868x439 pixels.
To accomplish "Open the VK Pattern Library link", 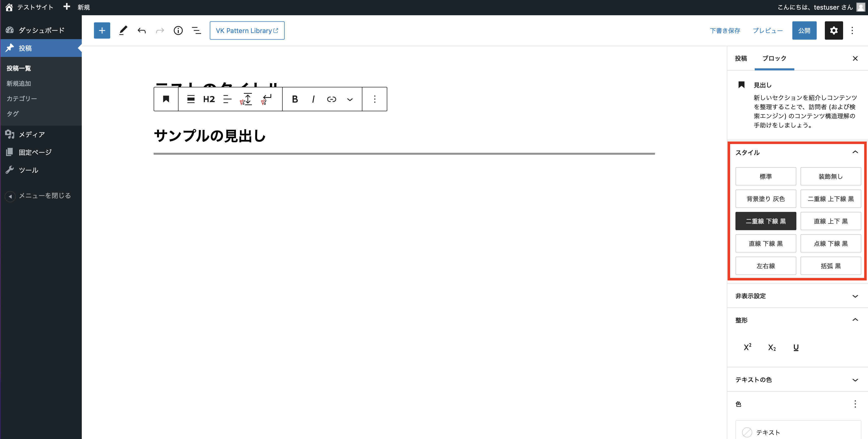I will pos(247,31).
